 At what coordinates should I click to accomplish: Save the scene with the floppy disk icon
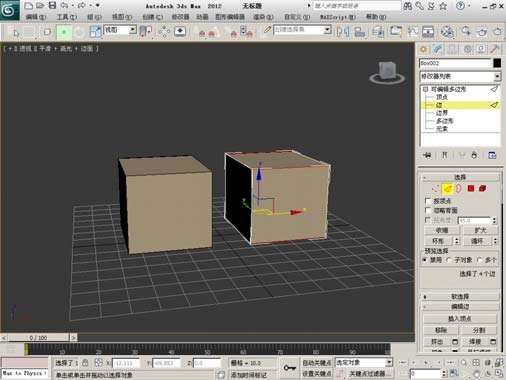52,5
